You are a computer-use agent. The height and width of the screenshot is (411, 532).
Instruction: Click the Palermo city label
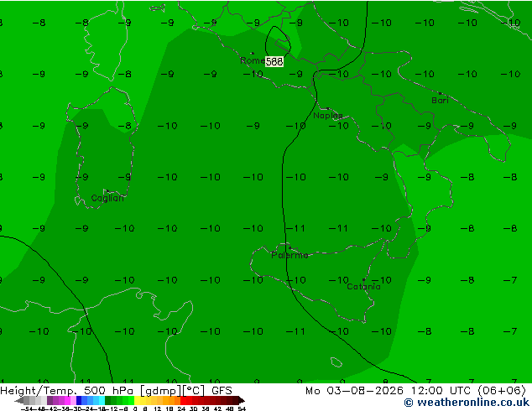tap(289, 255)
